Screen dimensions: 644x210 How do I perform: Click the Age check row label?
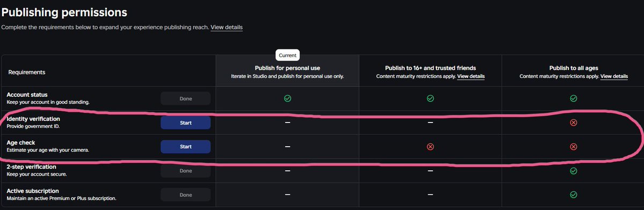[21, 142]
